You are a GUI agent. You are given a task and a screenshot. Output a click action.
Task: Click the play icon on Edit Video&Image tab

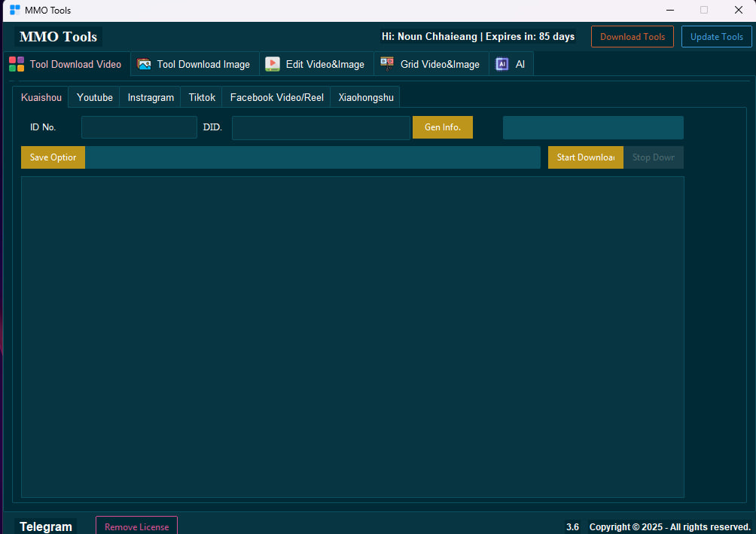pyautogui.click(x=272, y=64)
